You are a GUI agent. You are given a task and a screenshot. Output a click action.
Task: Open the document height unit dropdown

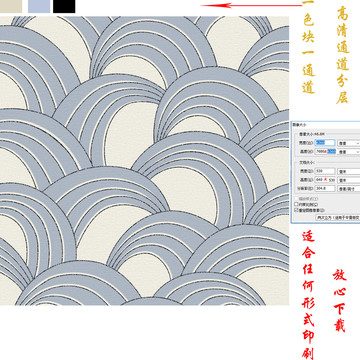coord(349,180)
